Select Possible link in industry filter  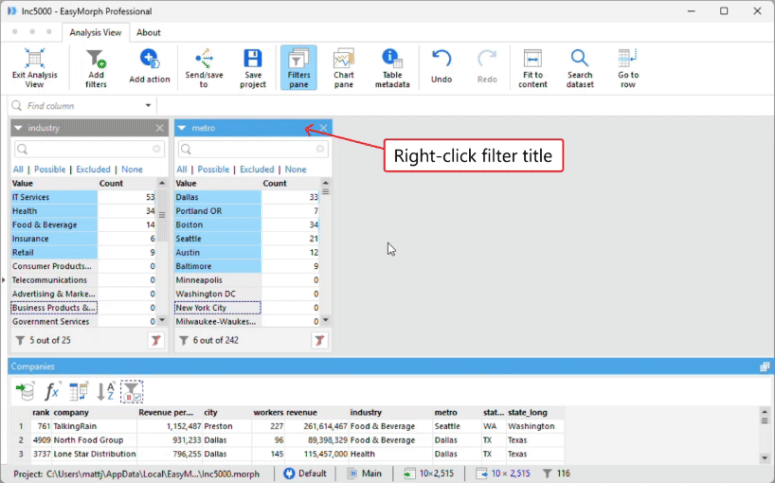coord(49,169)
